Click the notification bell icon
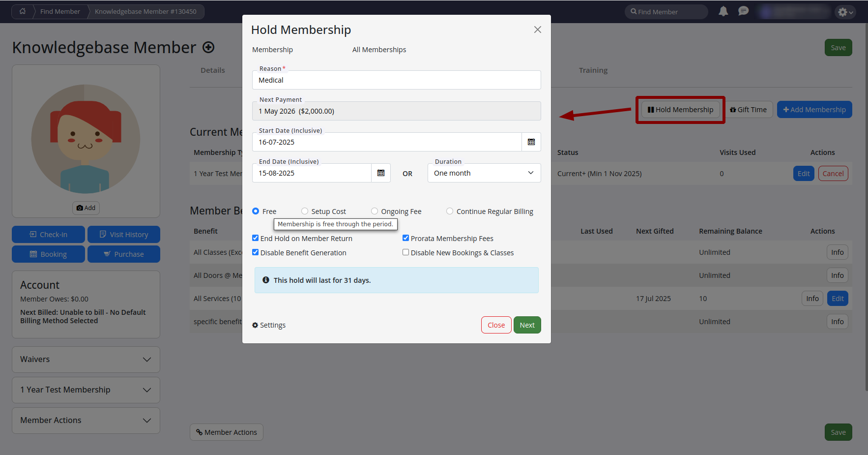 pos(723,11)
